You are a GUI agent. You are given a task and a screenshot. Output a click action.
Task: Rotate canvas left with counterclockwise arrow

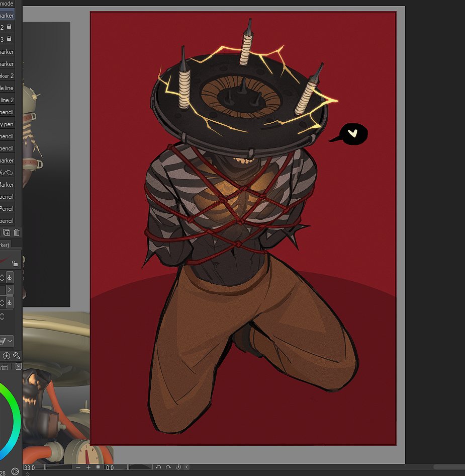[158, 467]
